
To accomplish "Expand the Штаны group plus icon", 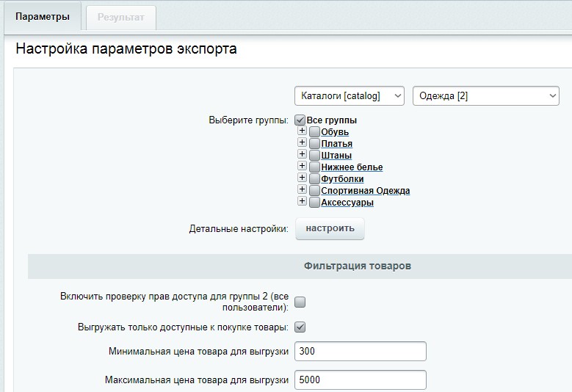I will coord(302,155).
